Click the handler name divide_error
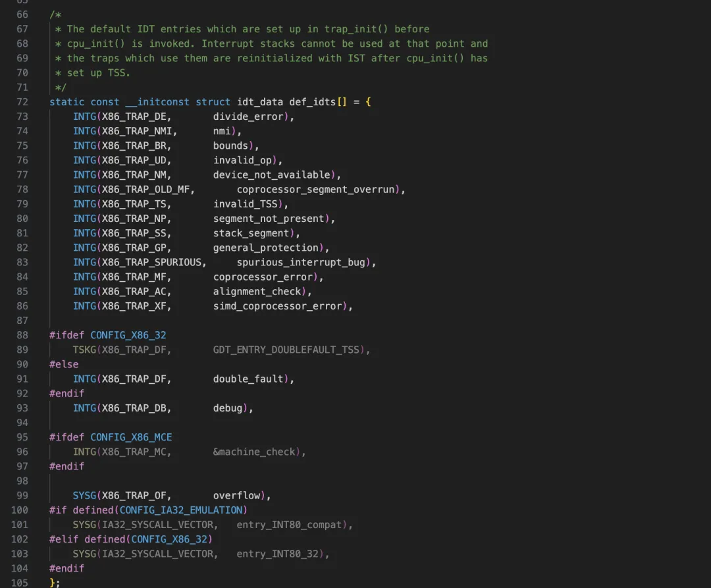 pyautogui.click(x=248, y=117)
